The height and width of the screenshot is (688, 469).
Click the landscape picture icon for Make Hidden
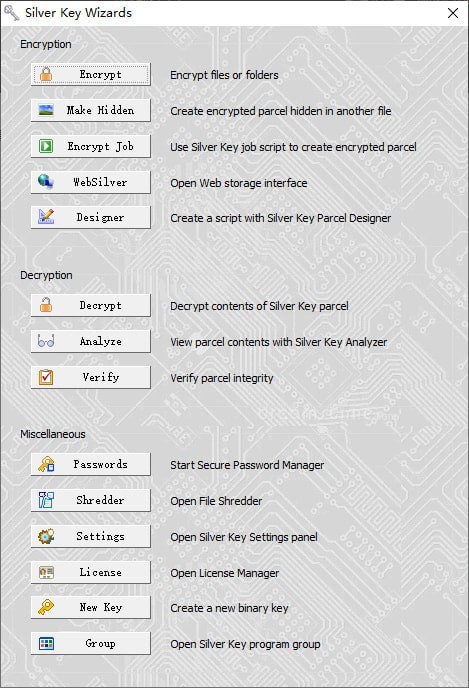click(x=46, y=110)
